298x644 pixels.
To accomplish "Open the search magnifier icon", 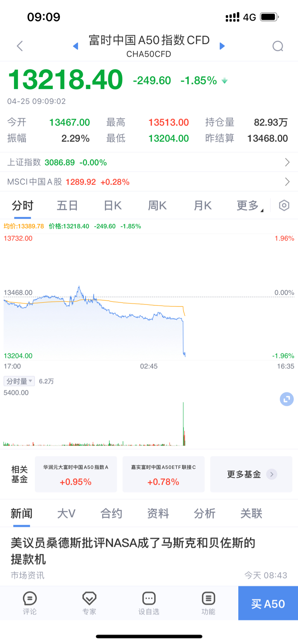I will [278, 46].
